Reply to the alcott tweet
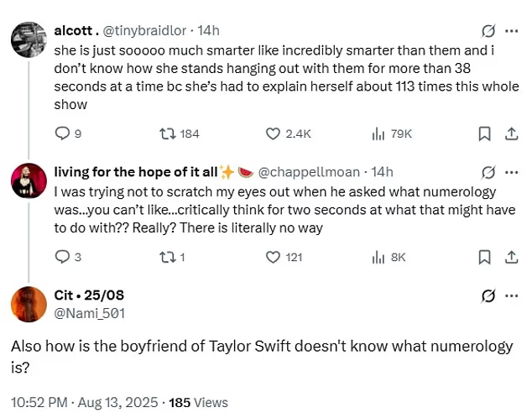The image size is (532, 418). click(x=62, y=133)
